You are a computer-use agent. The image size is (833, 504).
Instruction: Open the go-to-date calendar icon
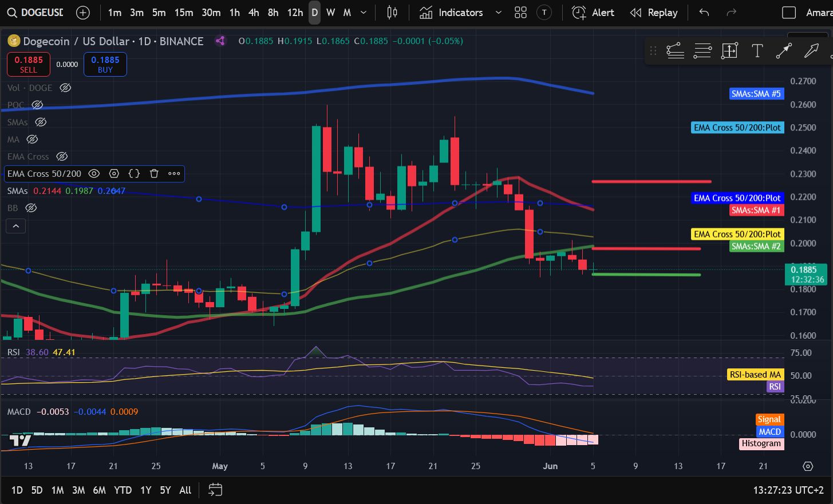(215, 490)
